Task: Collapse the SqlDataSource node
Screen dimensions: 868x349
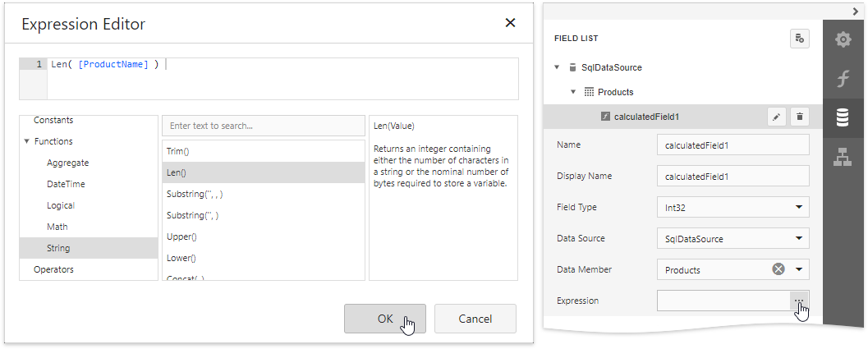Action: click(x=557, y=67)
